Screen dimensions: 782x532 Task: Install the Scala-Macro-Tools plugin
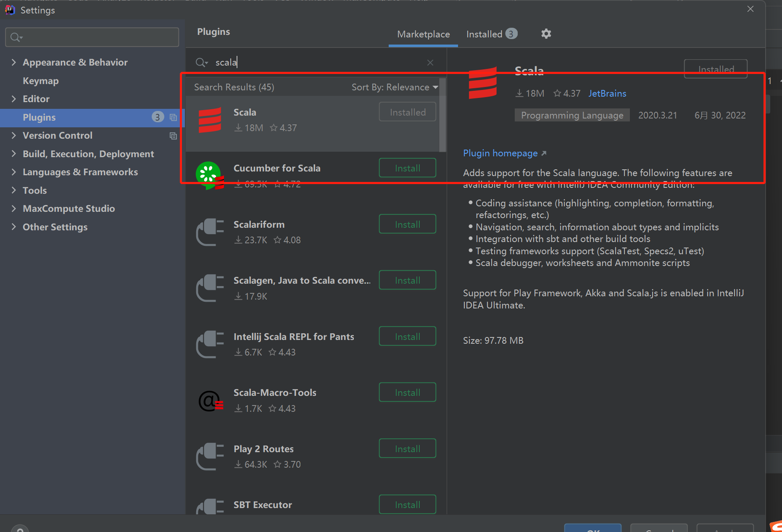[407, 392]
